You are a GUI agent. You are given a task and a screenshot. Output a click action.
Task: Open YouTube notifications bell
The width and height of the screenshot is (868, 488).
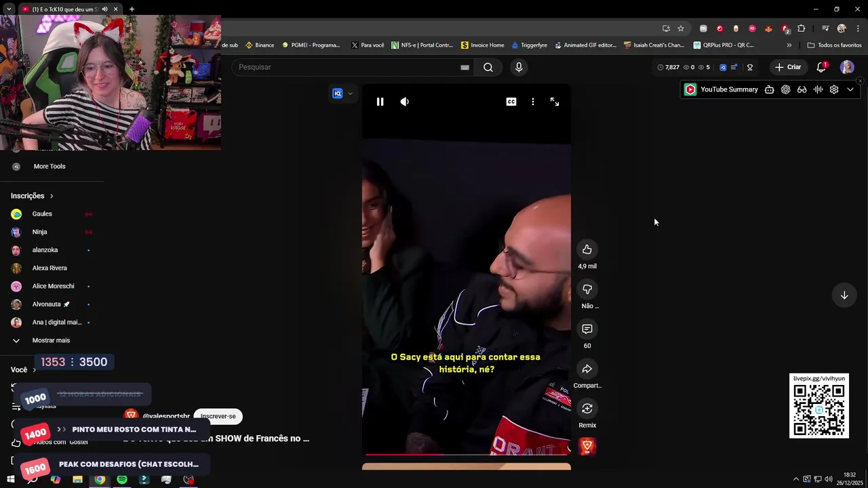coord(821,67)
